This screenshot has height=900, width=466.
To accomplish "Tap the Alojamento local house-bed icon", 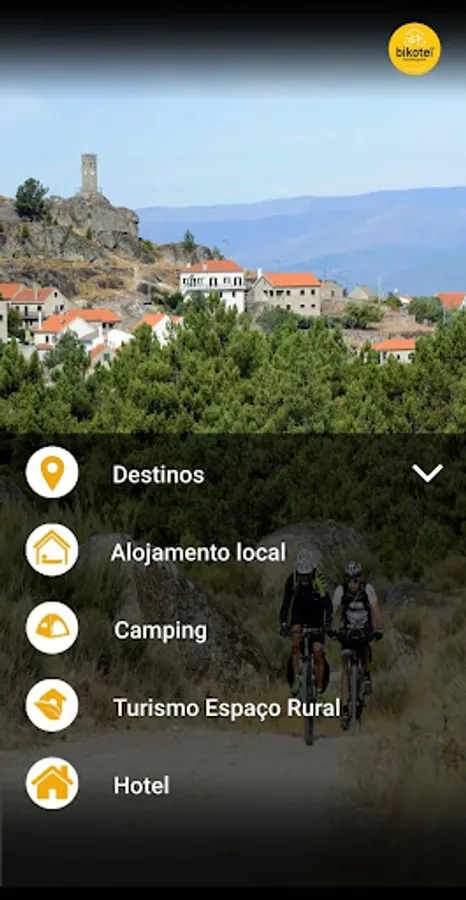I will pos(52,550).
